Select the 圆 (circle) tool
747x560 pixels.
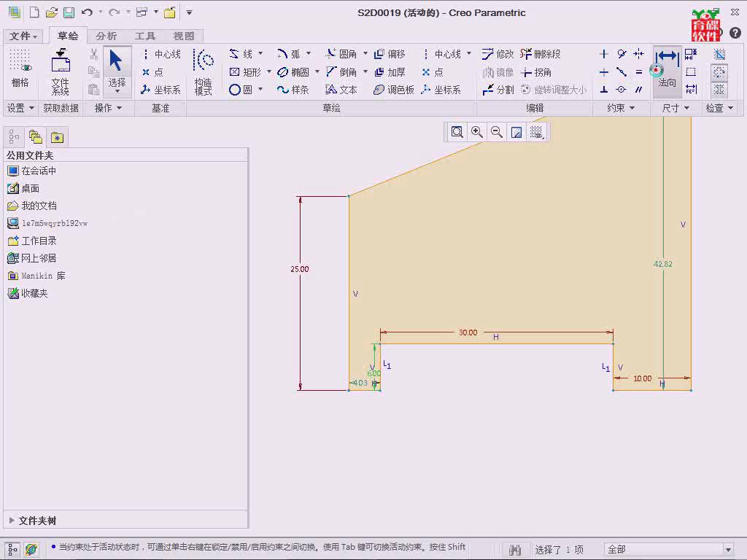pos(241,90)
